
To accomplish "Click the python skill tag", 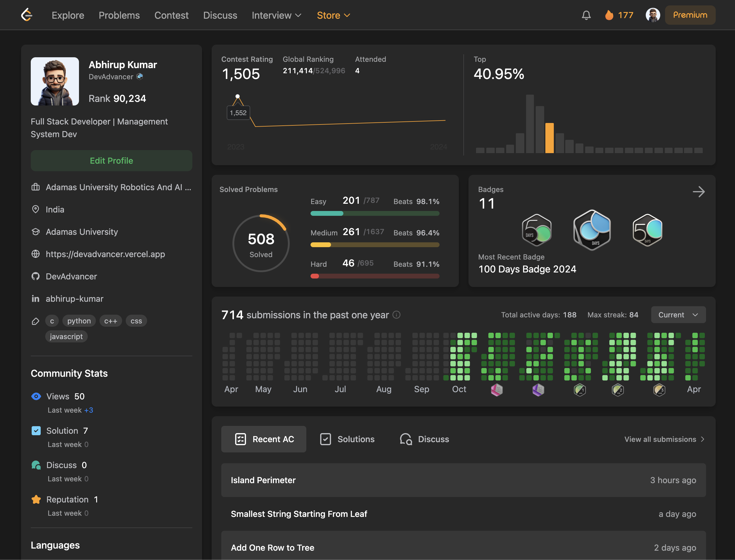I will click(x=79, y=321).
